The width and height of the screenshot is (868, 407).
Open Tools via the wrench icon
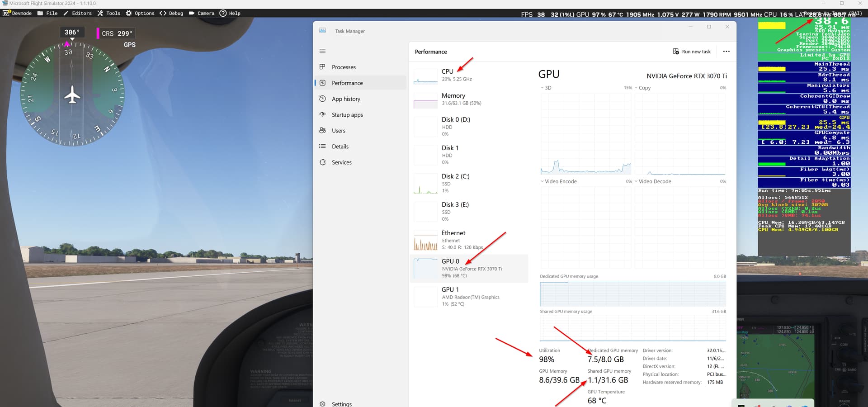point(100,13)
